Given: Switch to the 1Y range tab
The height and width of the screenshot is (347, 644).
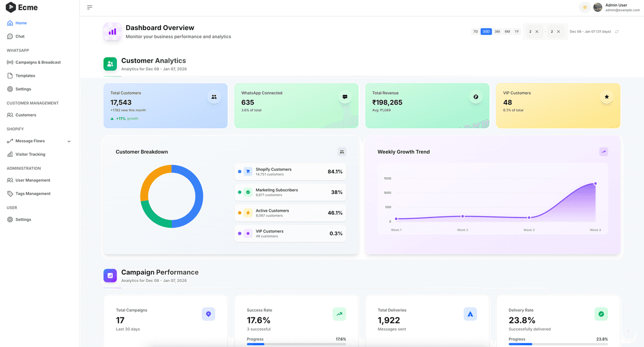Looking at the screenshot, I should [517, 31].
